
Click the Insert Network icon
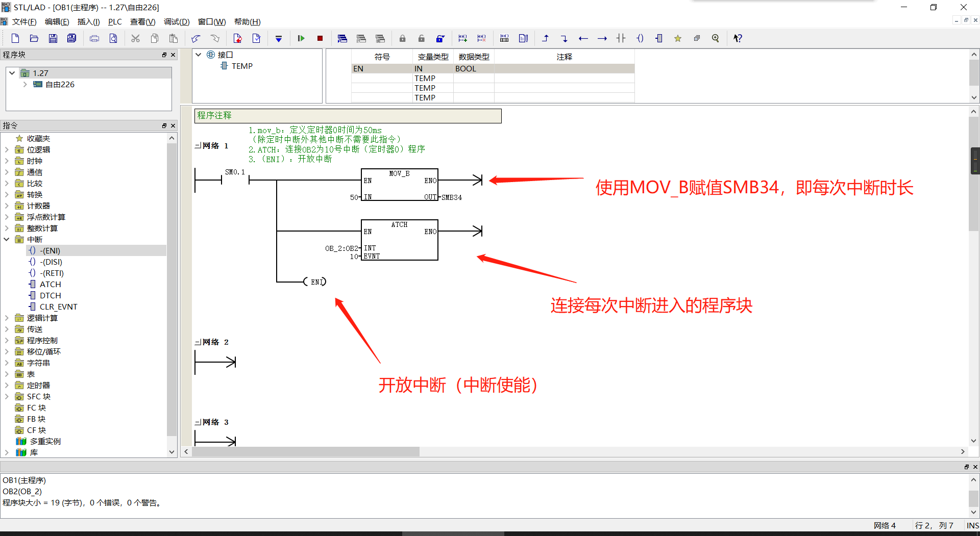click(462, 38)
